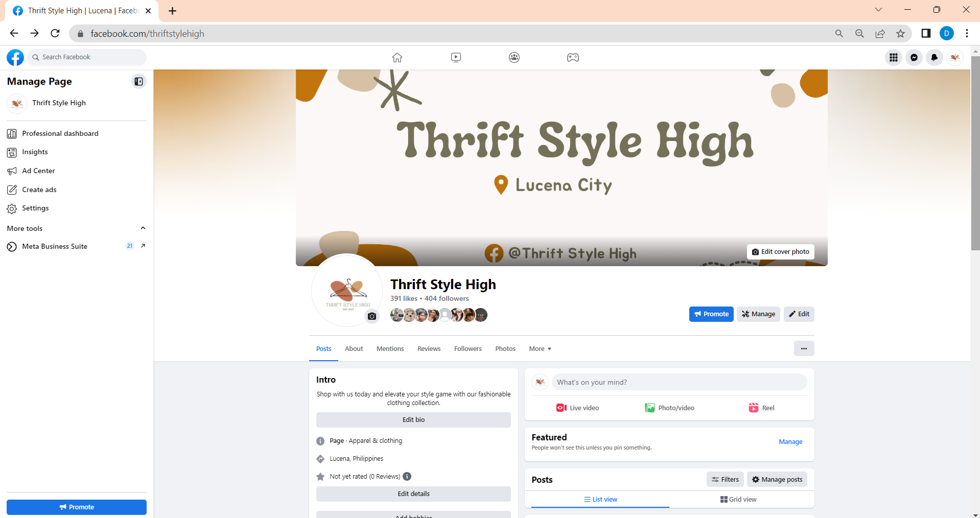Create a Reel from composer
Viewport: 980px width, 518px height.
click(x=761, y=408)
